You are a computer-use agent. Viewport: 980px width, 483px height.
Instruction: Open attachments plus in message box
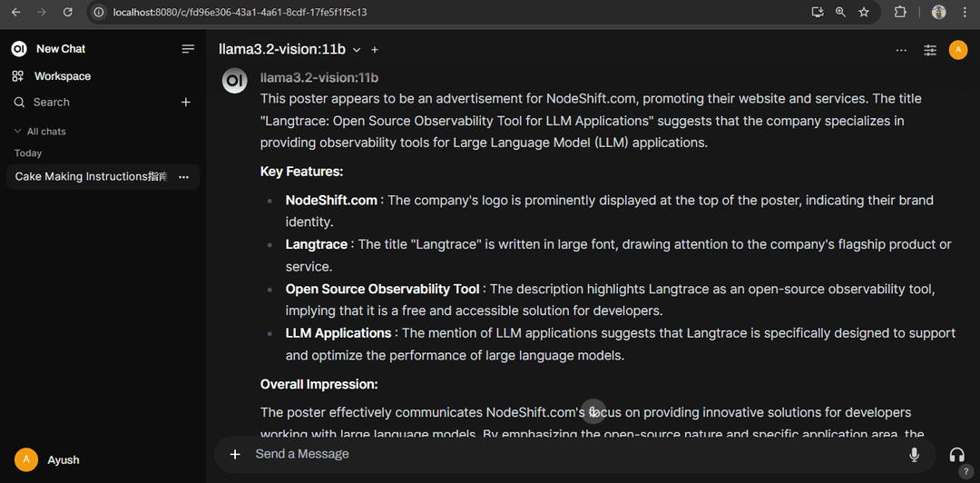(235, 454)
